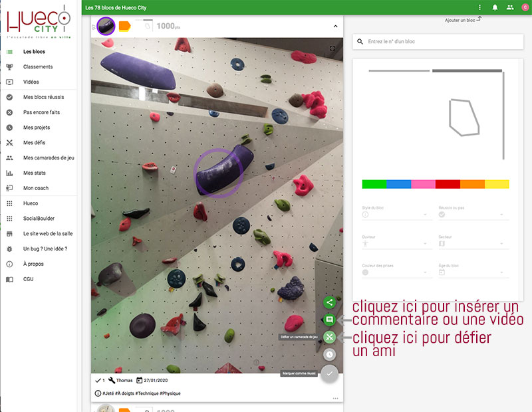
Task: Click the Ajouter un bloc link
Action: [463, 20]
